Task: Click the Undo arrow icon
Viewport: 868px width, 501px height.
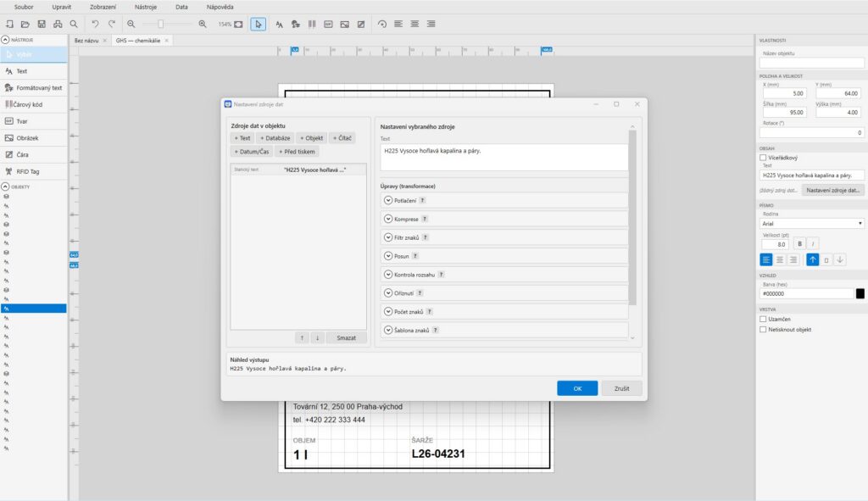Action: 95,24
